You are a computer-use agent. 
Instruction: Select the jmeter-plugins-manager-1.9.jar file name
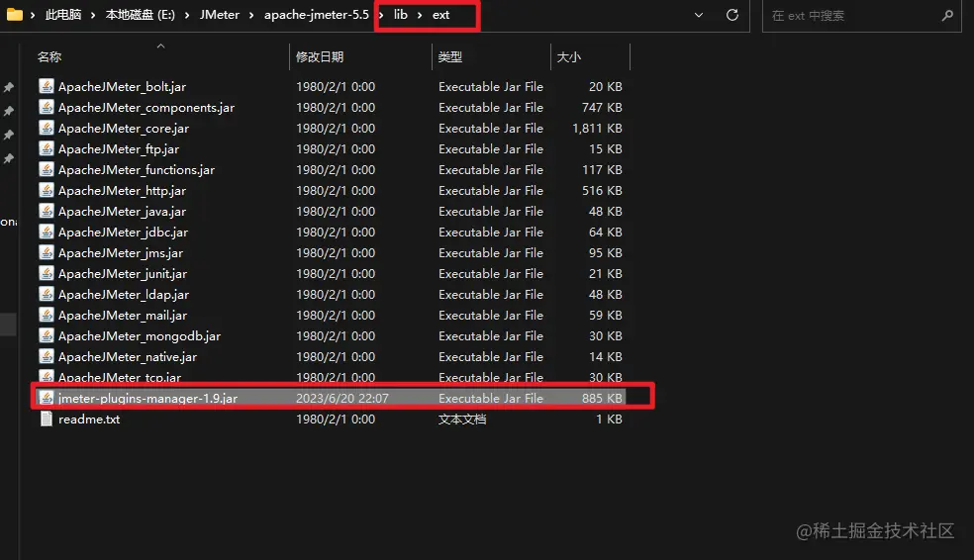[x=147, y=398]
